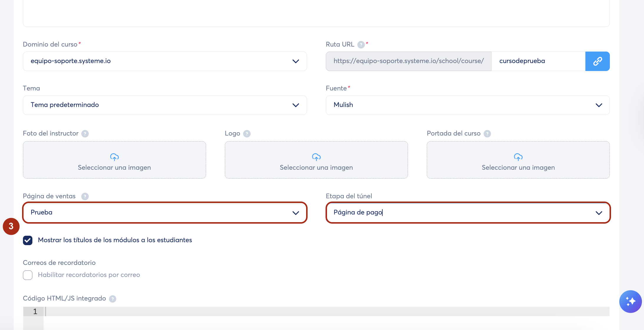
Task: Open the Dominio del curso dropdown
Action: (165, 61)
